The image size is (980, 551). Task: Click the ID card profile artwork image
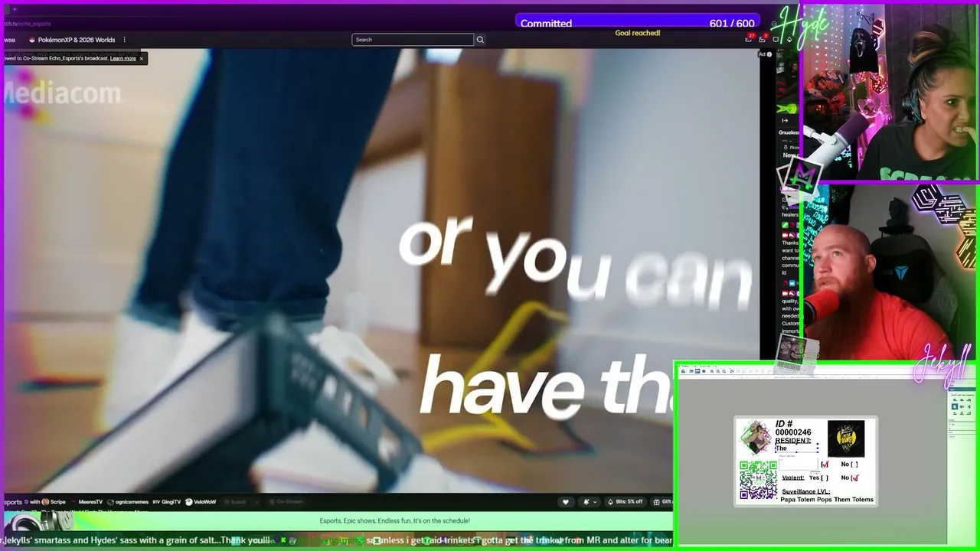(756, 438)
